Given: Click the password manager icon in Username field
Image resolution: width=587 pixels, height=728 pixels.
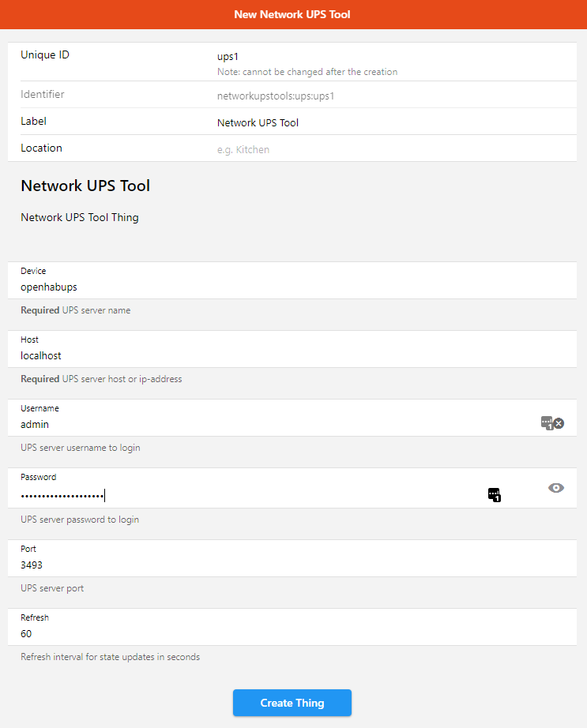Looking at the screenshot, I should coord(547,422).
